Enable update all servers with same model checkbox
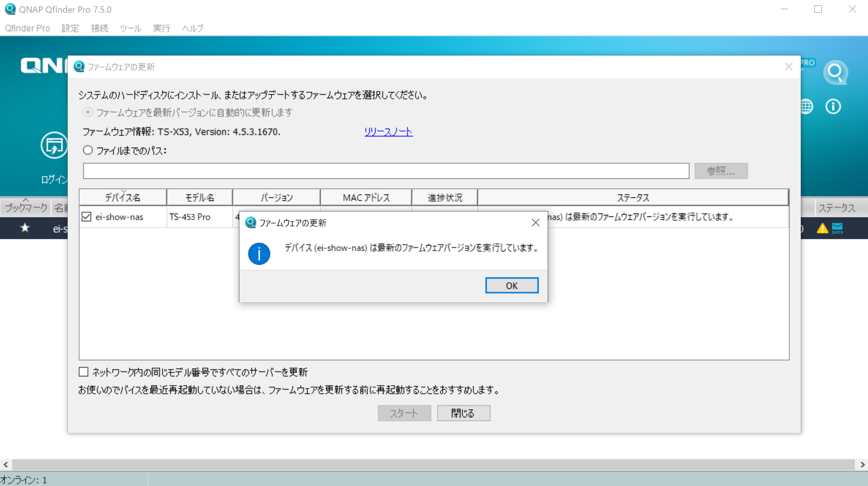 pyautogui.click(x=84, y=372)
